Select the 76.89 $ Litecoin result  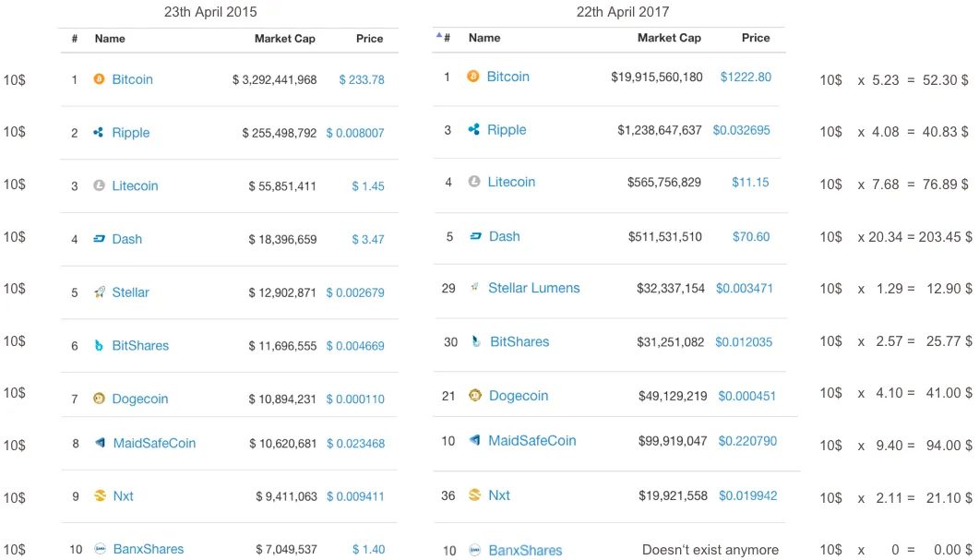(945, 185)
